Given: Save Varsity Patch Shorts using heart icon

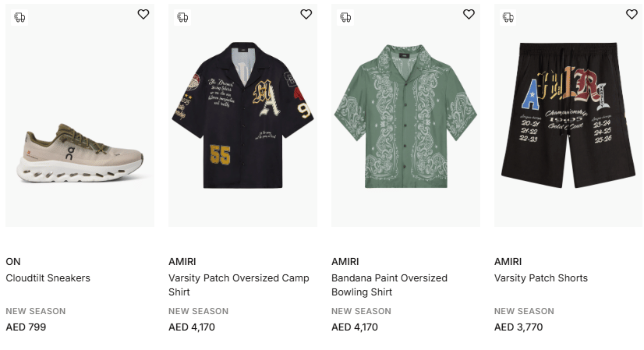Looking at the screenshot, I should [632, 14].
